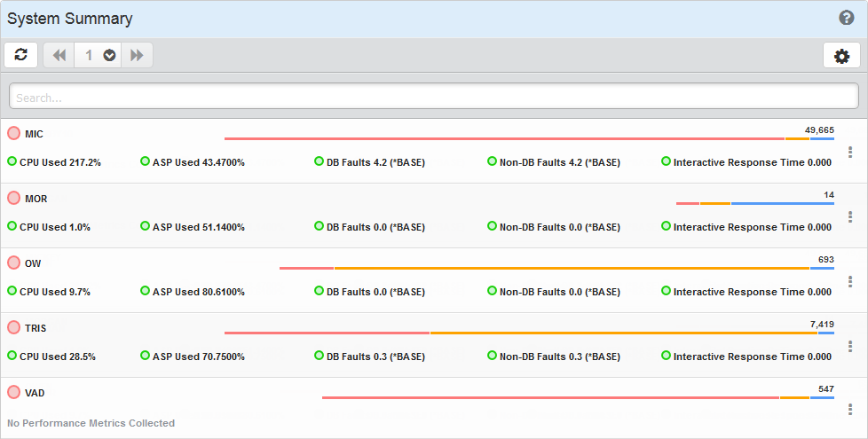Click in the Search input field

point(433,97)
